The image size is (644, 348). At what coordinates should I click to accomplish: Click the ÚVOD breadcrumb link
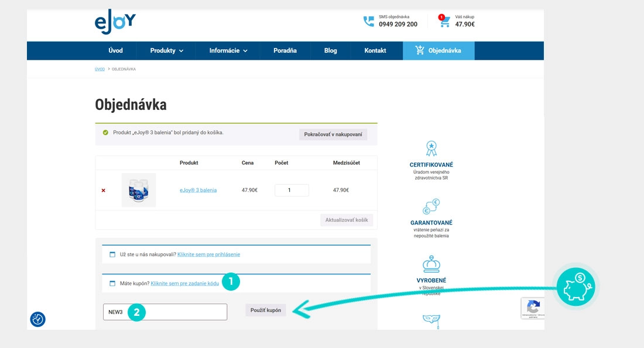100,69
